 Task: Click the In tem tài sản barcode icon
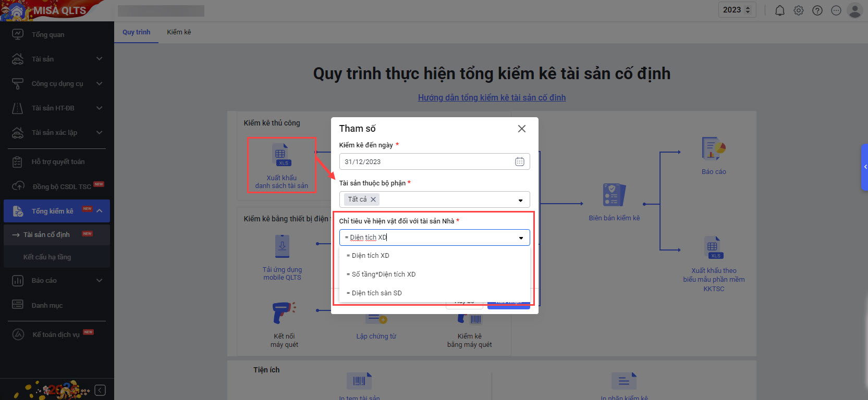coord(359,381)
